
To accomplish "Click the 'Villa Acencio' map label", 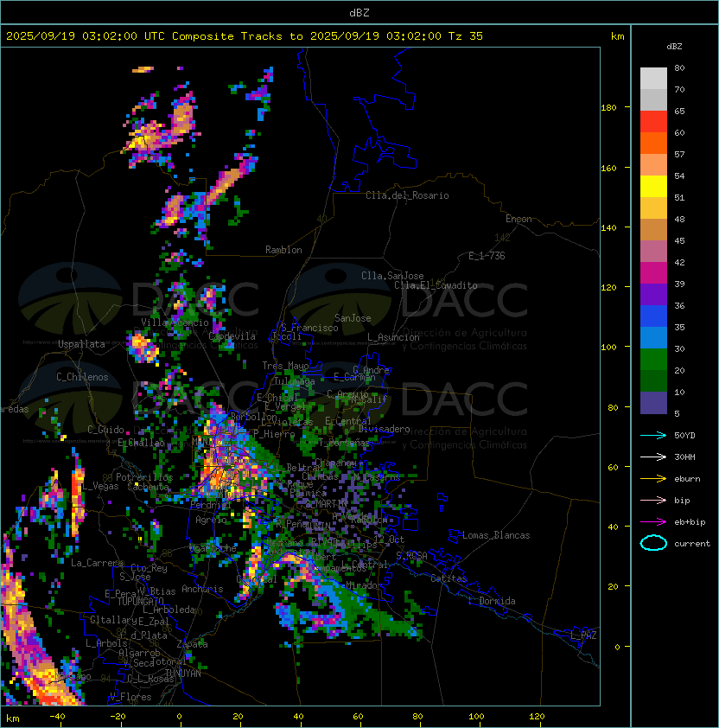I will (175, 322).
